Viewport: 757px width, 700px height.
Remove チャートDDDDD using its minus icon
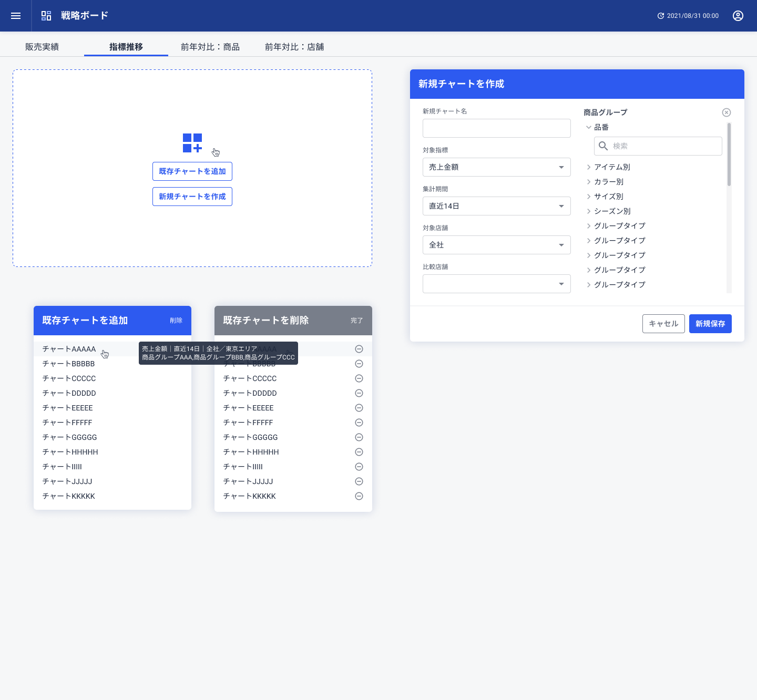[359, 393]
